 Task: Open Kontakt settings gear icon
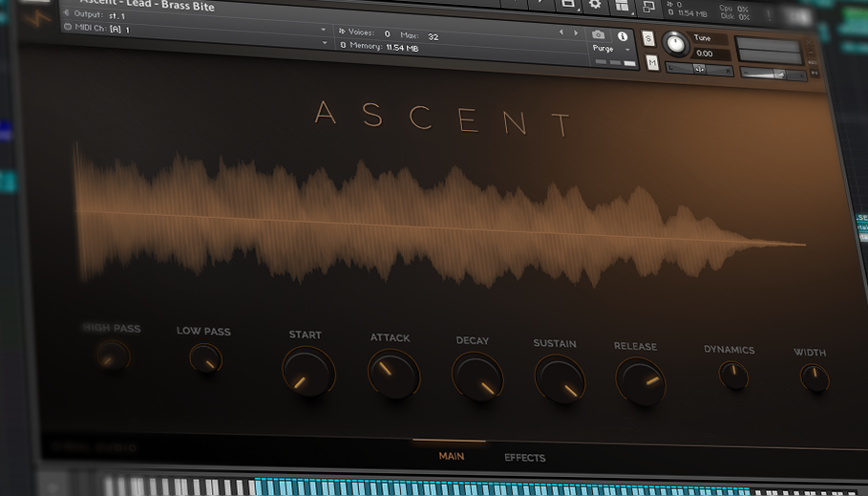[x=595, y=5]
